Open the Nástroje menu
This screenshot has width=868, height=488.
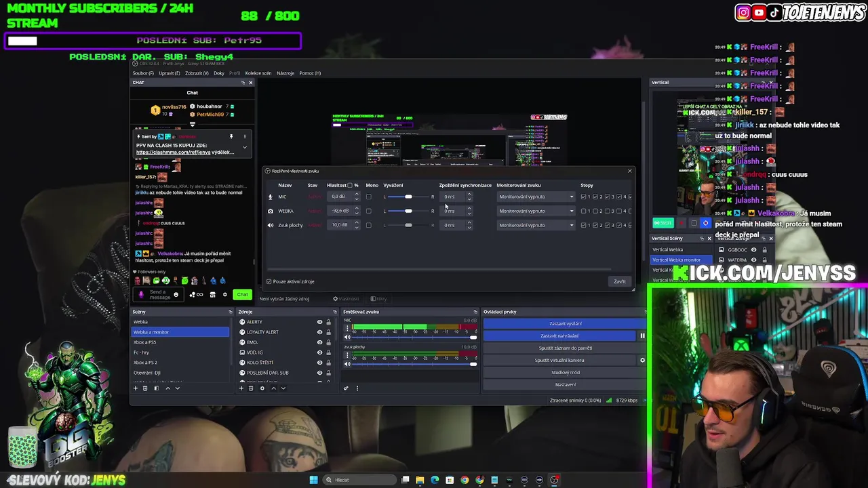click(285, 73)
